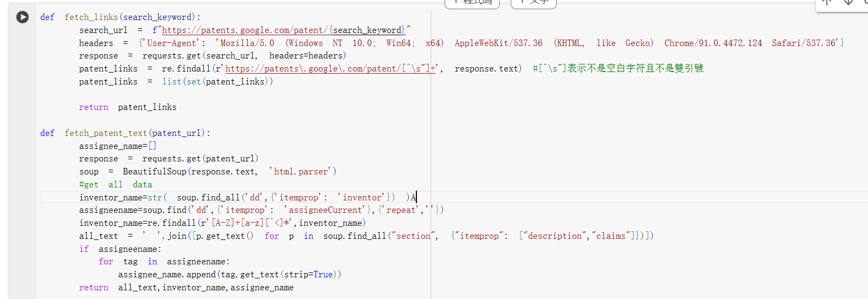Click the '#get all data' comment
The width and height of the screenshot is (868, 299).
pos(115,185)
